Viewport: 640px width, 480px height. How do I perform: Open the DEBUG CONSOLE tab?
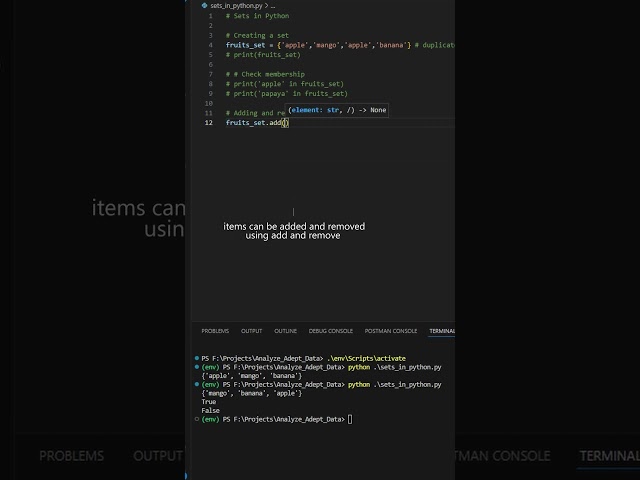[331, 331]
